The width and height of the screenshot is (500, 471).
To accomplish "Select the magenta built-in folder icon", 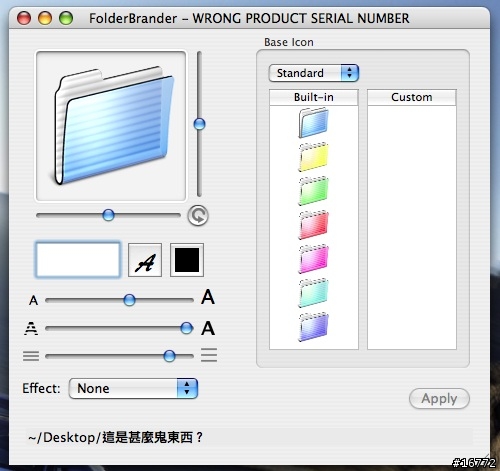I will pyautogui.click(x=313, y=259).
